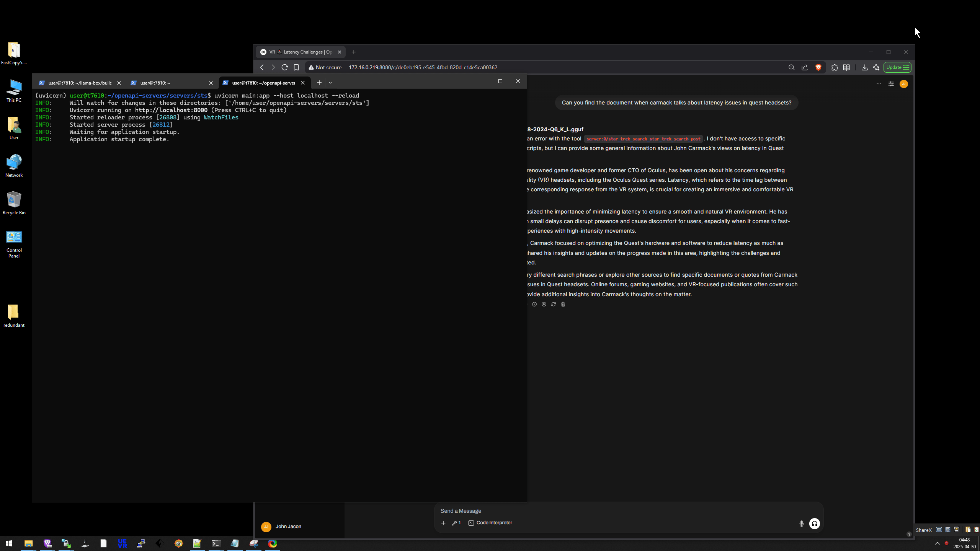Open File Explorer from the taskbar

[x=28, y=543]
